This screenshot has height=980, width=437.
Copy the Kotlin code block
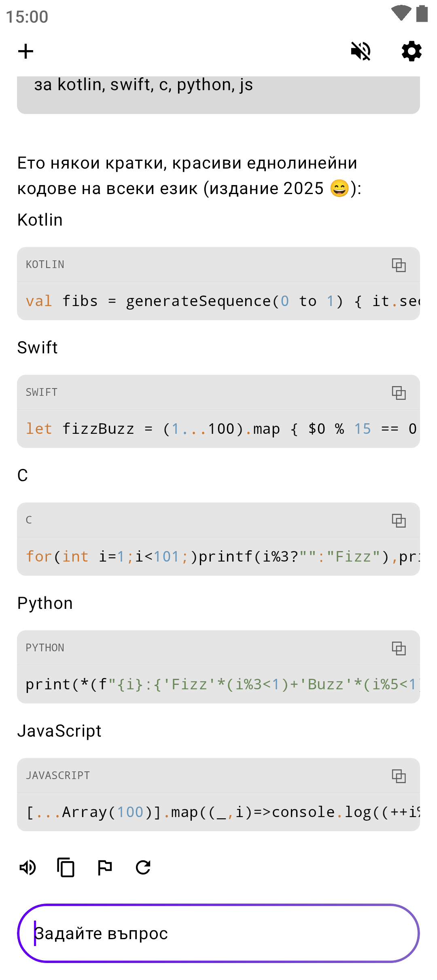click(399, 265)
